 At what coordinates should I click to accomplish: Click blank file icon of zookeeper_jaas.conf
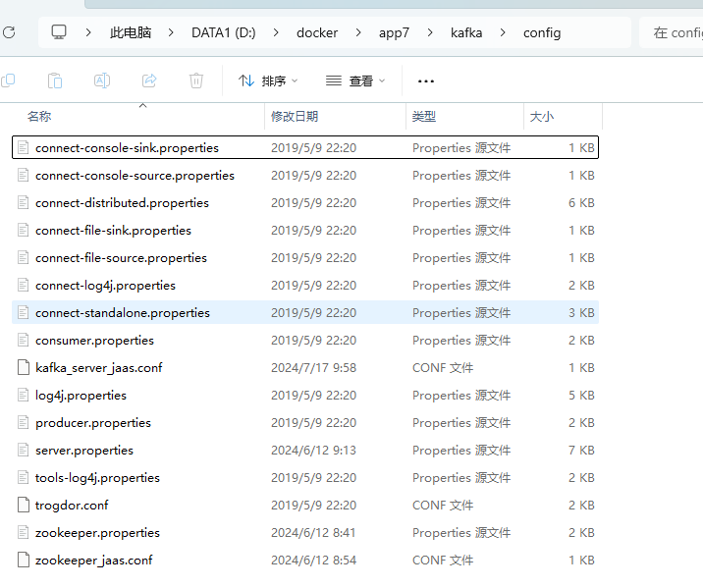tap(24, 560)
